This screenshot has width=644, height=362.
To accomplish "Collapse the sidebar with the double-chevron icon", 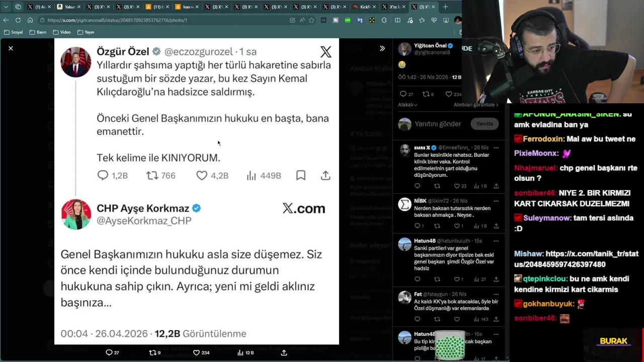I will 382,48.
